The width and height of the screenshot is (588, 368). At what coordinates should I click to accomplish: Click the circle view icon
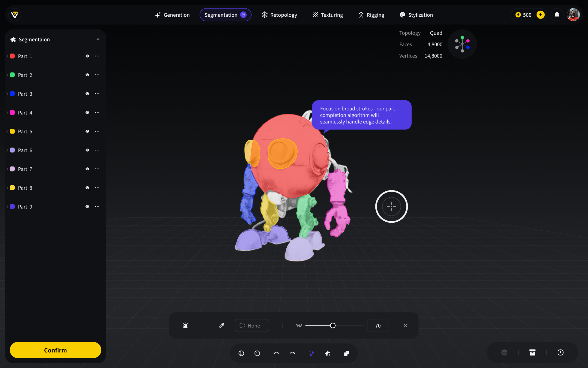(x=257, y=353)
